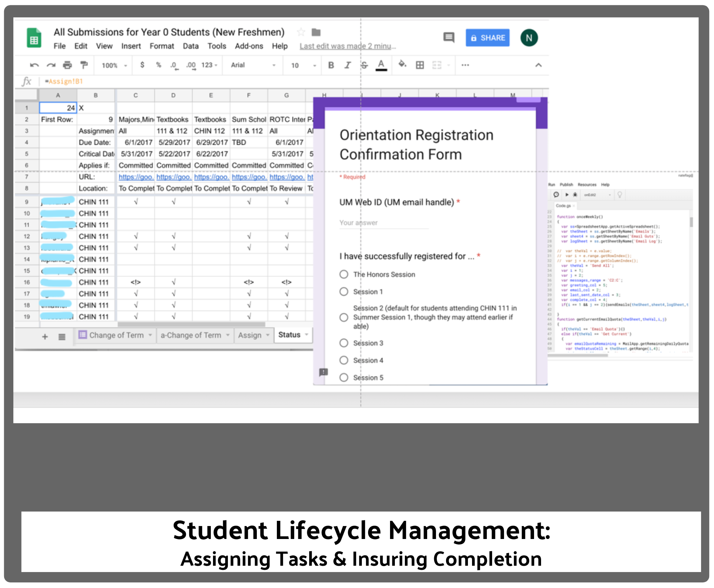Image resolution: width=714 pixels, height=588 pixels.
Task: Select the paint format tool
Action: coord(84,65)
